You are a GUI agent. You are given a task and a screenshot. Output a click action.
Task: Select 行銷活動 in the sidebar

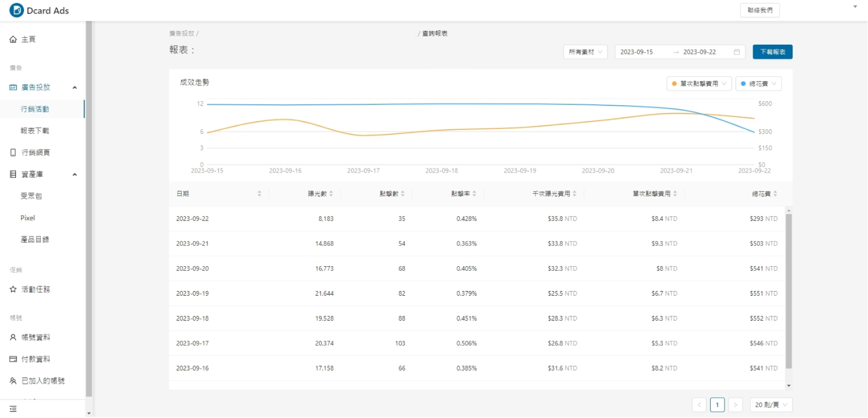point(35,109)
